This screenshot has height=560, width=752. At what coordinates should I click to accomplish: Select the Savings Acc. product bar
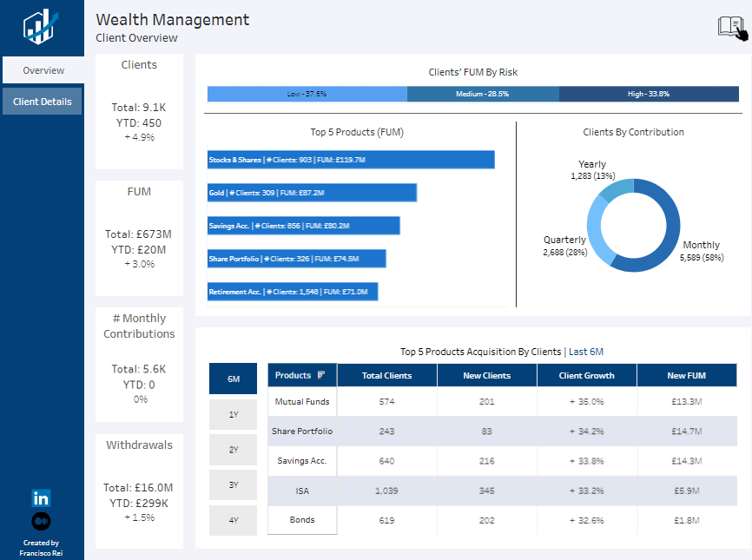click(x=304, y=226)
